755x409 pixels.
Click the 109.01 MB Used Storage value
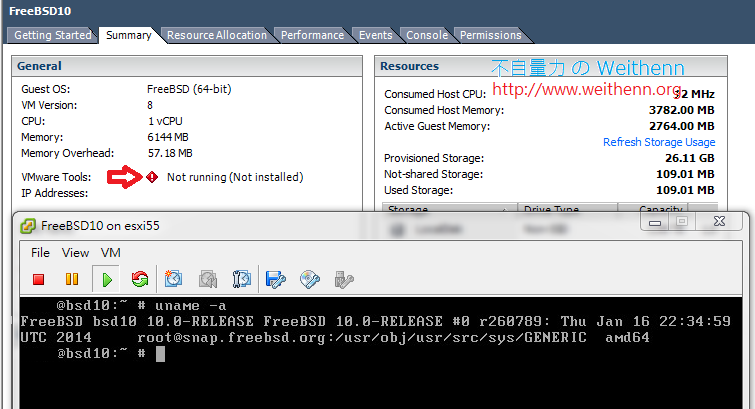pyautogui.click(x=685, y=190)
